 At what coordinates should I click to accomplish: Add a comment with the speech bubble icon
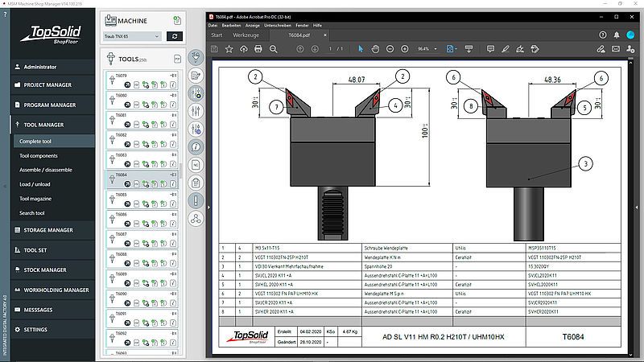(490, 49)
